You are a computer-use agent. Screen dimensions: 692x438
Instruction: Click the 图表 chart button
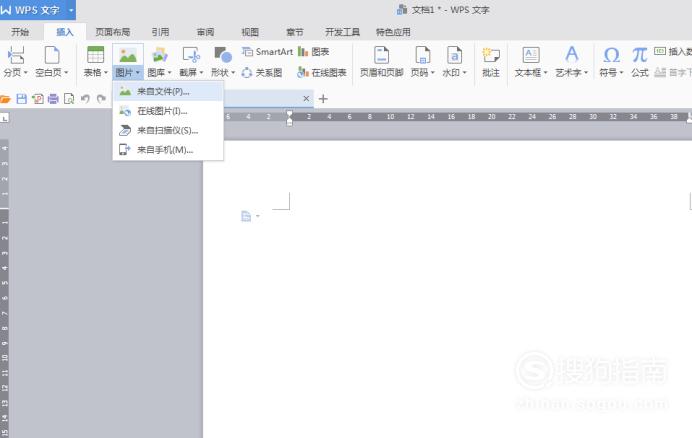pyautogui.click(x=314, y=52)
